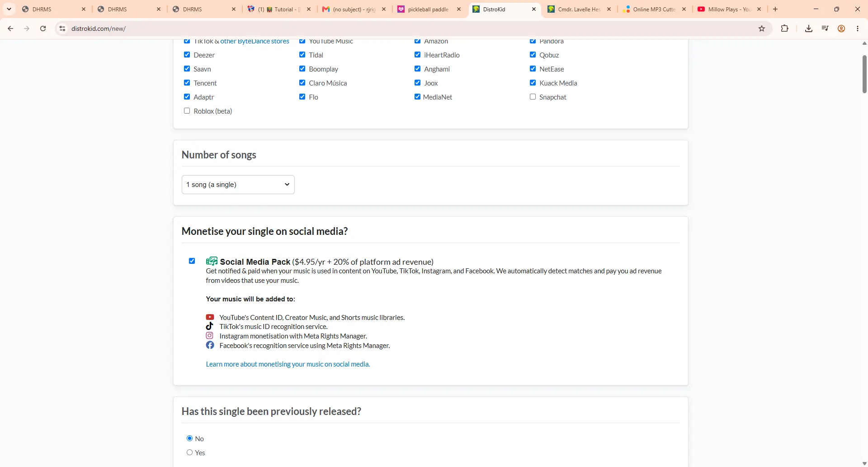Uncheck the Claro Música checkbox
Viewport: 868px width, 467px height.
coord(302,83)
